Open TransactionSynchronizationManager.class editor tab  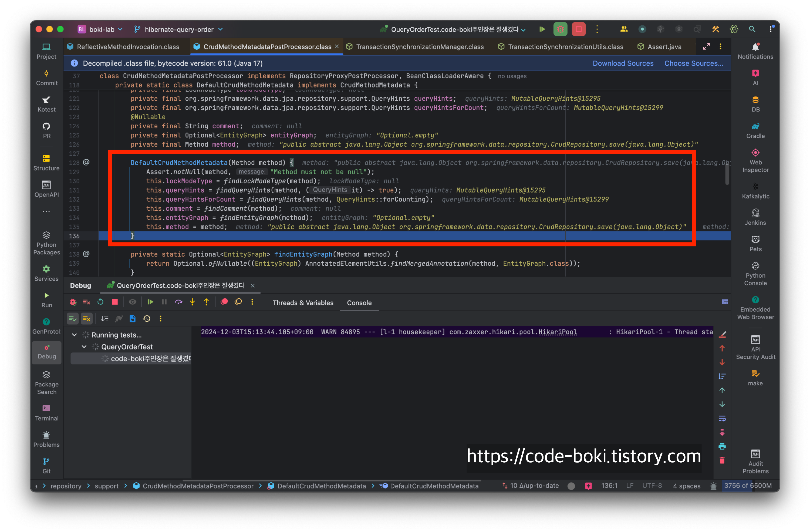coord(419,47)
